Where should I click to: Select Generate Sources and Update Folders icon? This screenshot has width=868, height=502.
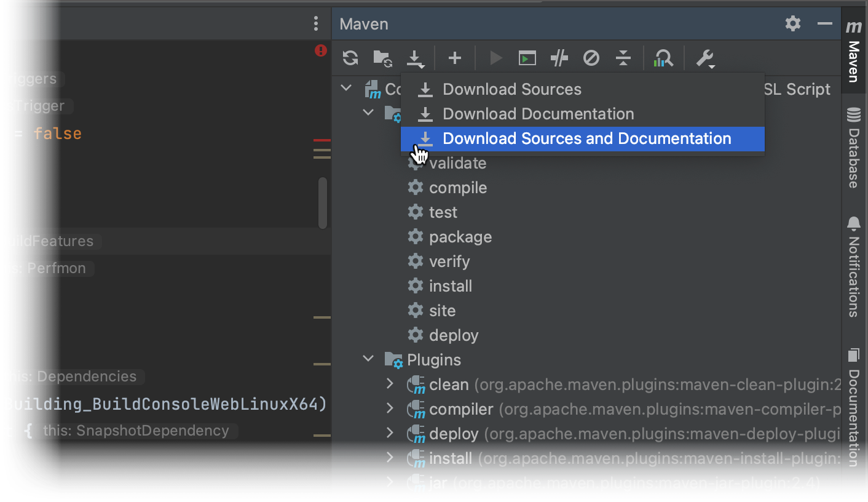[382, 58]
